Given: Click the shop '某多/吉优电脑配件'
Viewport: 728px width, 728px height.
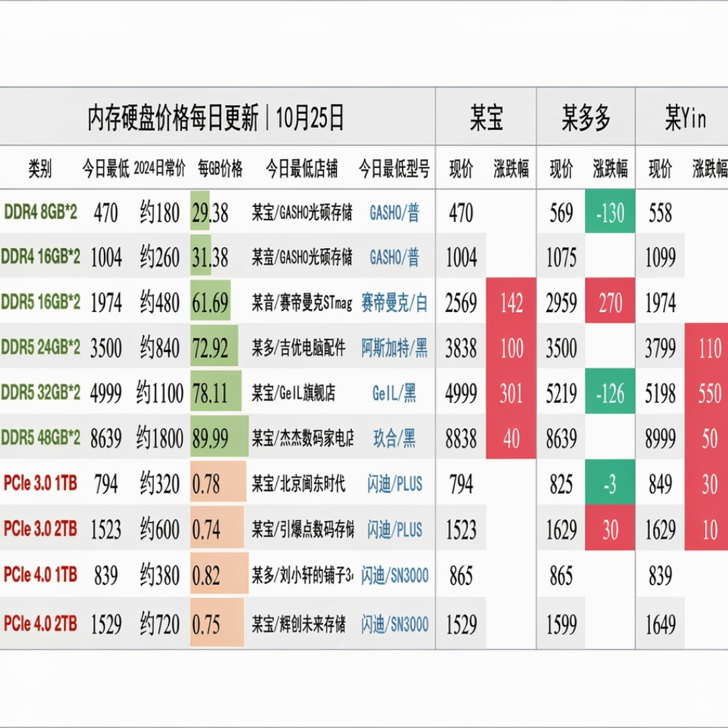Looking at the screenshot, I should pyautogui.click(x=299, y=348).
